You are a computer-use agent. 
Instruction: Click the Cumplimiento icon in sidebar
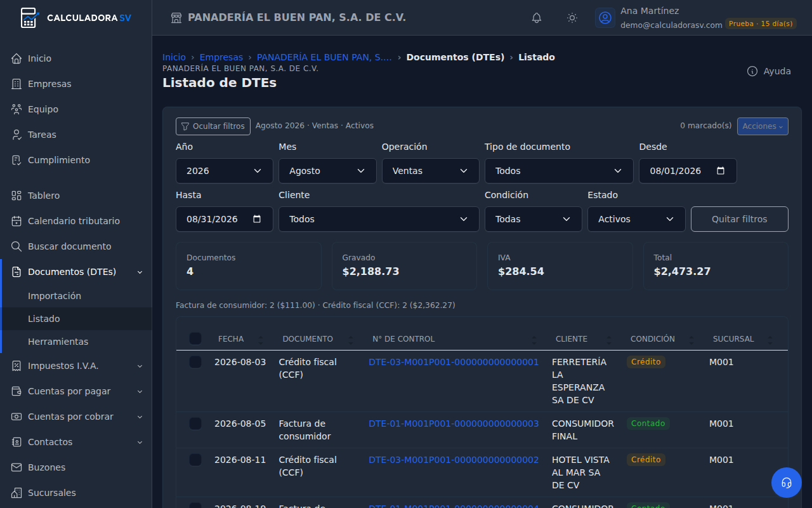pos(16,160)
